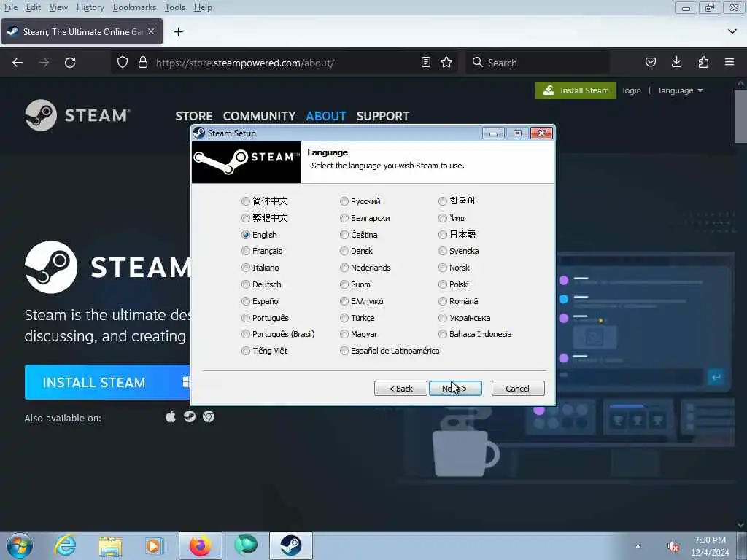Click the Apple macOS availability icon
Screen dimensions: 747x560
pyautogui.click(x=171, y=417)
